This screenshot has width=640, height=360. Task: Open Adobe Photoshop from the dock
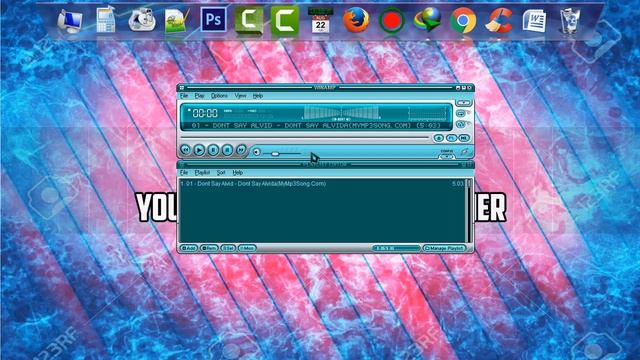(213, 20)
